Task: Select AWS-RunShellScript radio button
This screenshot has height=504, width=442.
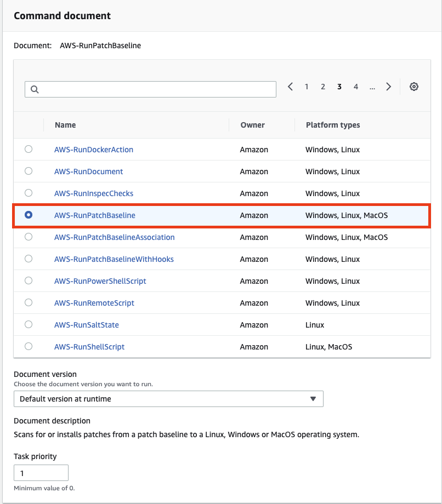Action: (x=29, y=346)
